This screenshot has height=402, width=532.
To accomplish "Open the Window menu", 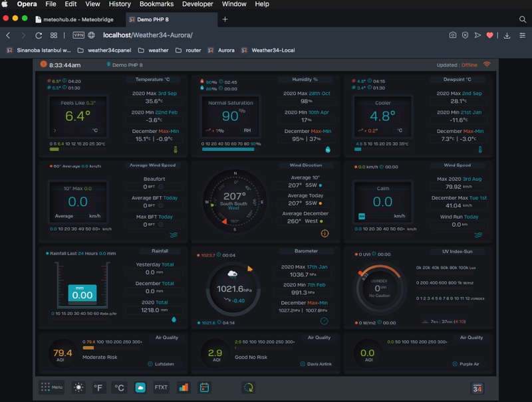I will [x=234, y=4].
